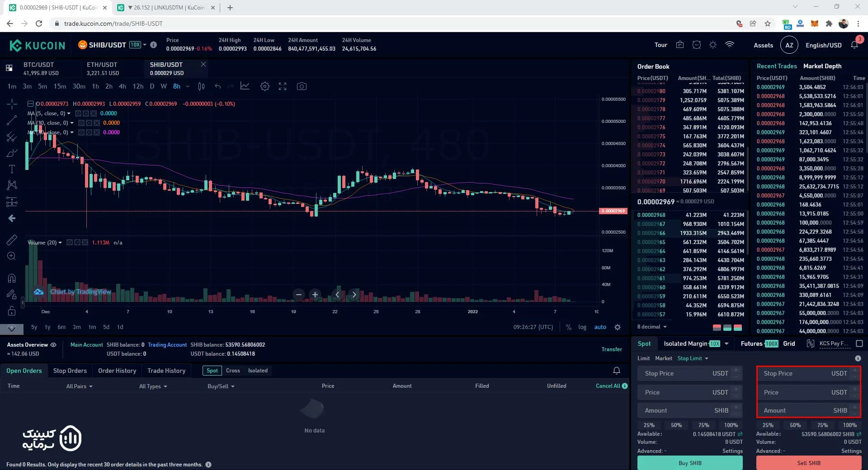
Task: Start the Tour from header
Action: coord(661,45)
